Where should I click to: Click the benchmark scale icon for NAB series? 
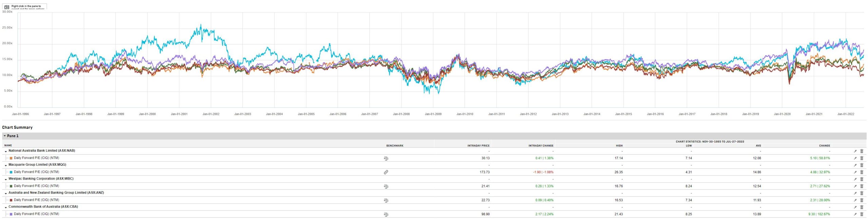click(386, 158)
